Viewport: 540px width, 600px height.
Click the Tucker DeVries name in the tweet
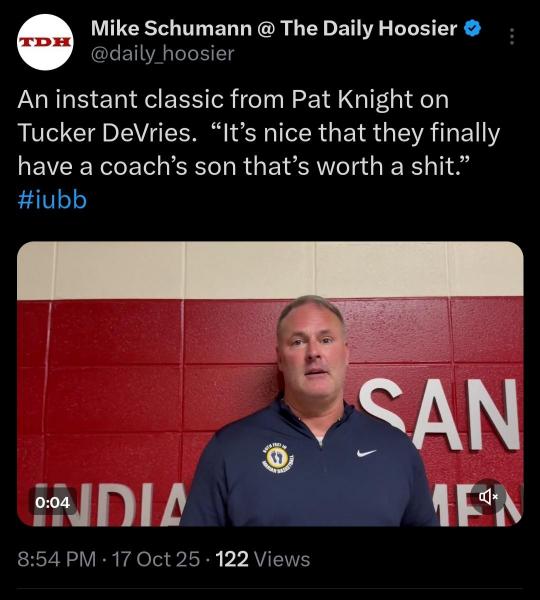tap(104, 133)
